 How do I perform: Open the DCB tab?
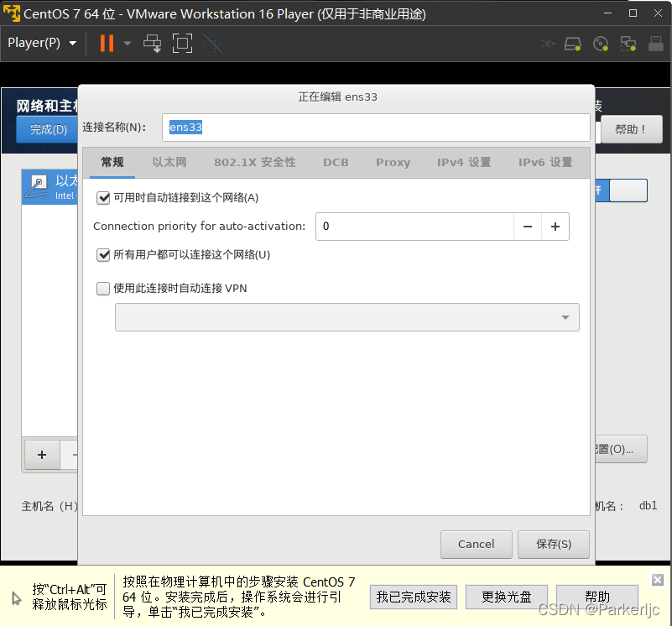point(336,162)
